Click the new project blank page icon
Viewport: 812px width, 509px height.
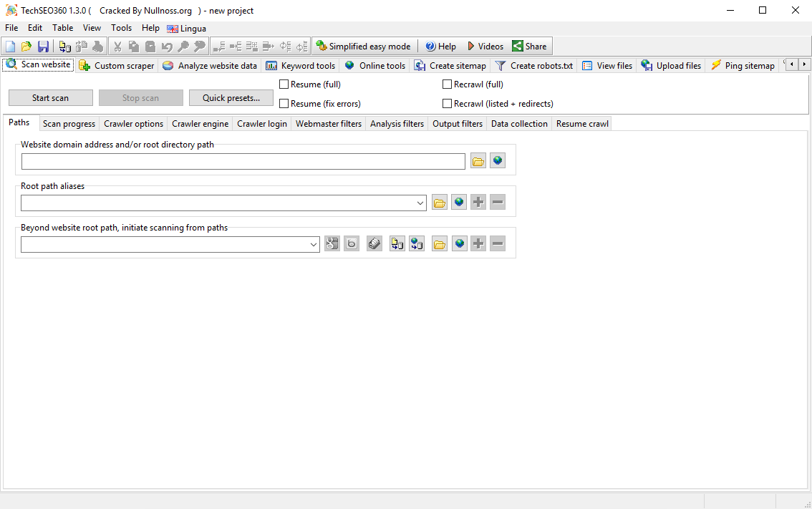click(10, 47)
